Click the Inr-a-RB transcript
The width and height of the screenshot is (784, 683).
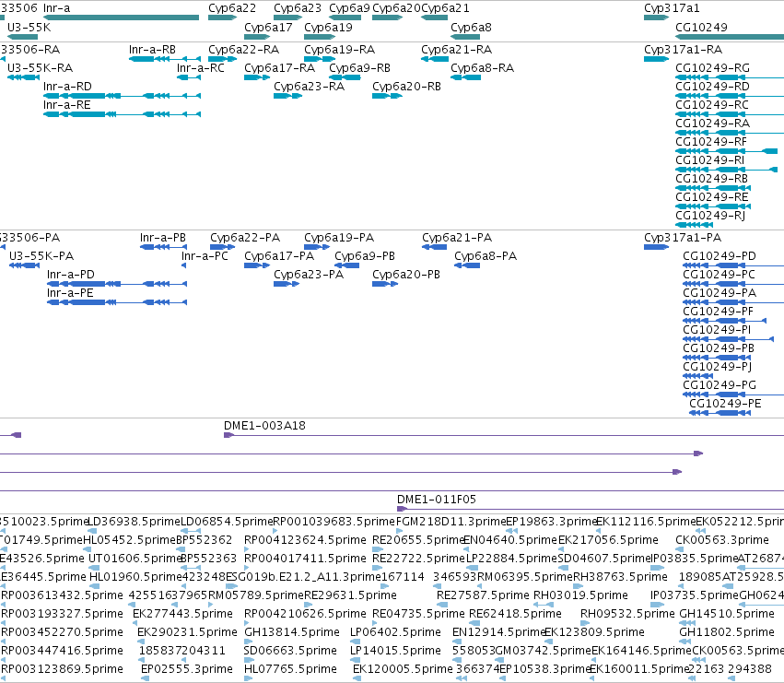165,59
